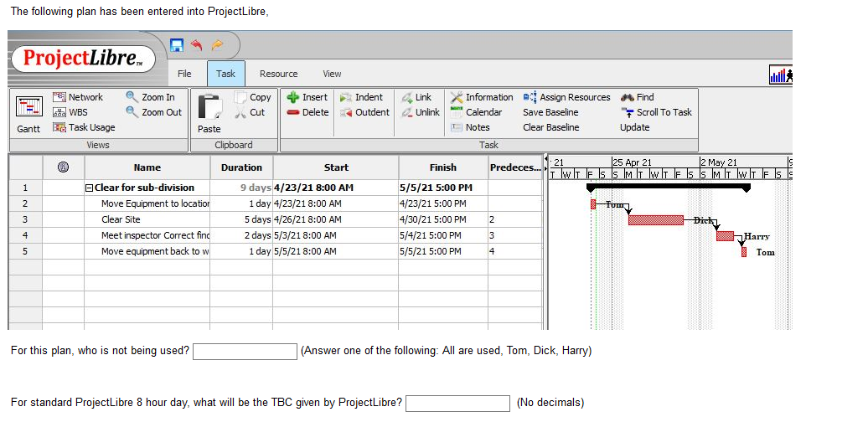Viewport: 868px width, 422px height.
Task: Unlink the selected tasks
Action: [x=420, y=112]
